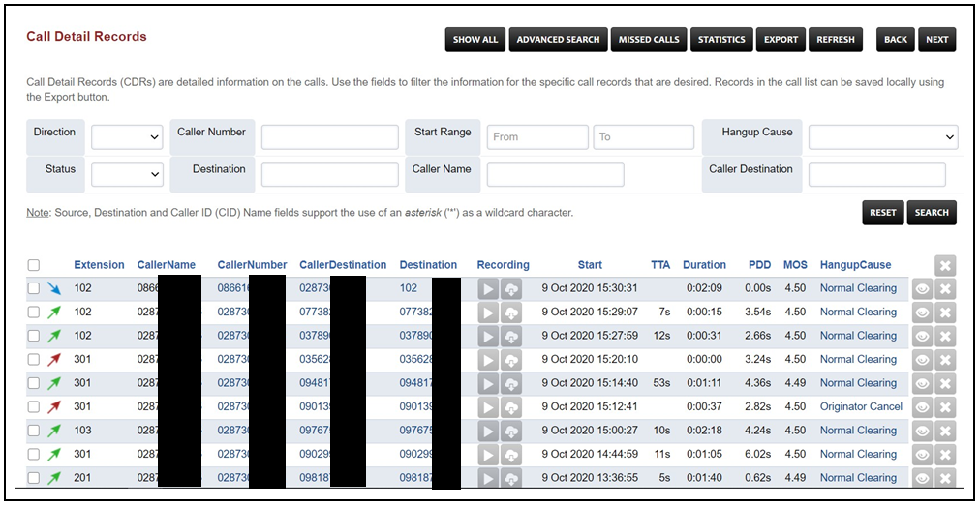Tick the select-all checkbox in table header
The image size is (980, 506).
click(34, 265)
